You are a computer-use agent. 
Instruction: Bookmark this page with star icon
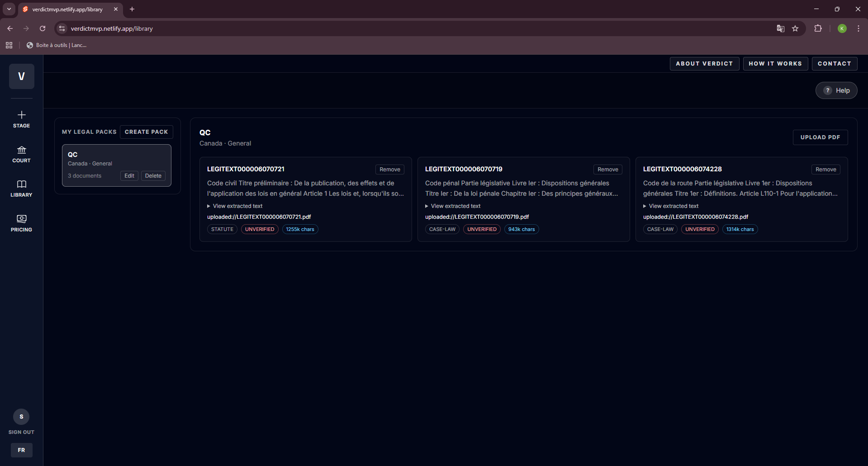click(x=795, y=28)
